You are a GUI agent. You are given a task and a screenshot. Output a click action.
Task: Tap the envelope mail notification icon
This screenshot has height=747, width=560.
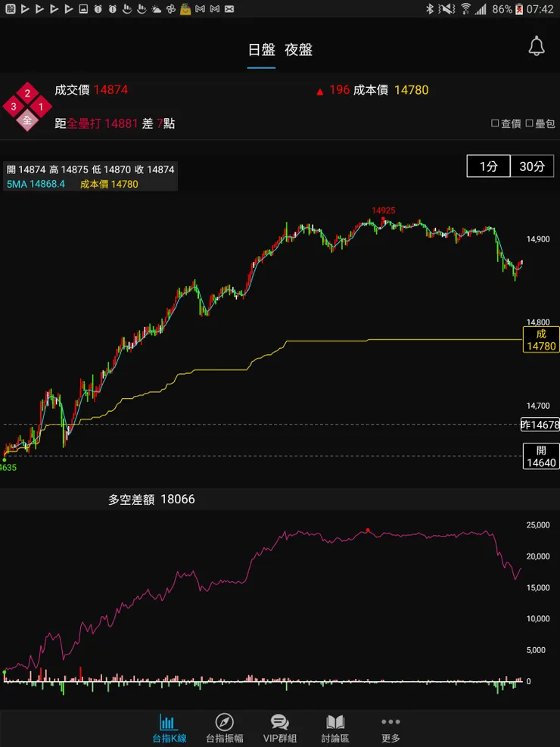click(x=229, y=8)
